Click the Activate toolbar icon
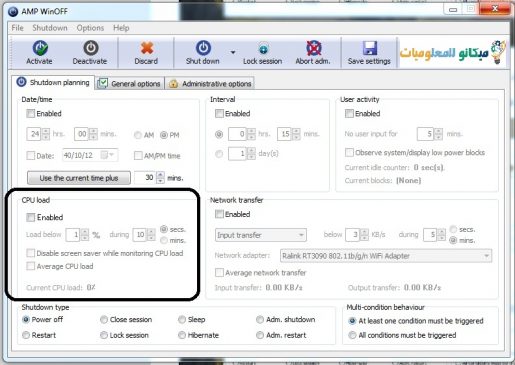 (x=40, y=48)
